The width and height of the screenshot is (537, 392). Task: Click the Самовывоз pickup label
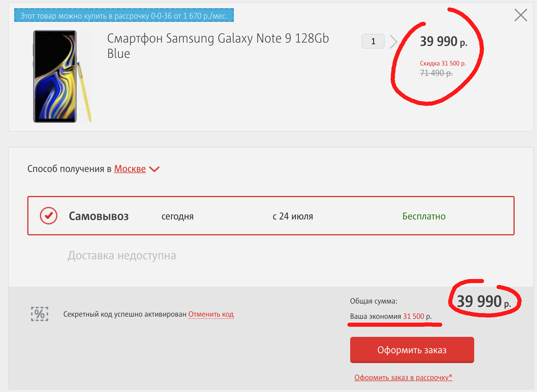99,216
